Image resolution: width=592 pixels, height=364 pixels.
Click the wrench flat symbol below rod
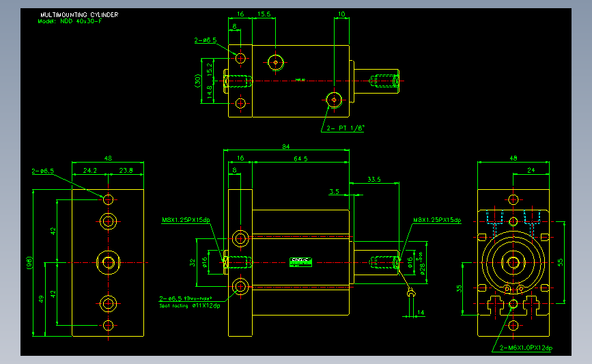(412, 293)
